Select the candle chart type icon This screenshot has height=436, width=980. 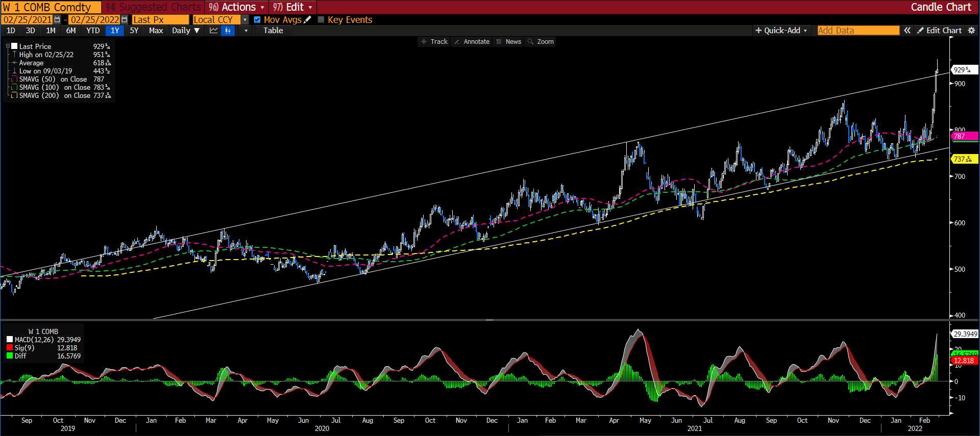[228, 31]
